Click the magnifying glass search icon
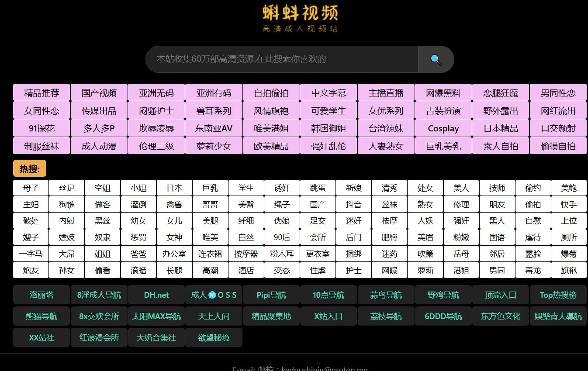This screenshot has height=371, width=588. [x=436, y=59]
